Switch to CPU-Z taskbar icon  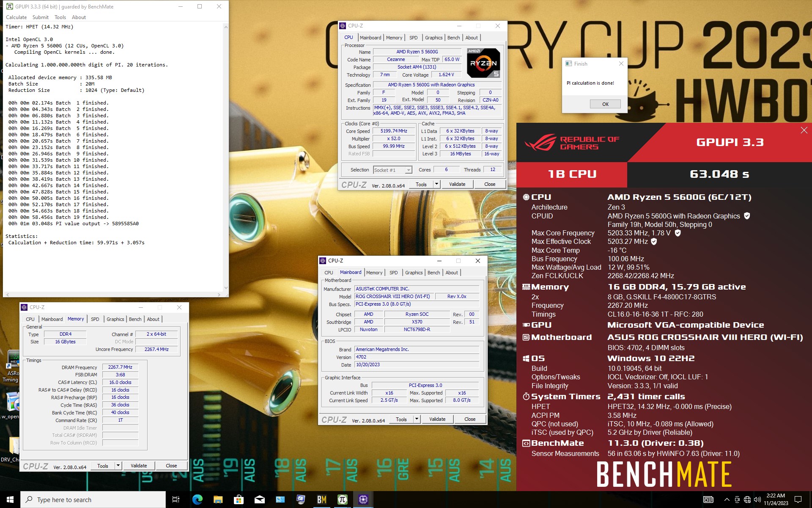[x=363, y=500]
